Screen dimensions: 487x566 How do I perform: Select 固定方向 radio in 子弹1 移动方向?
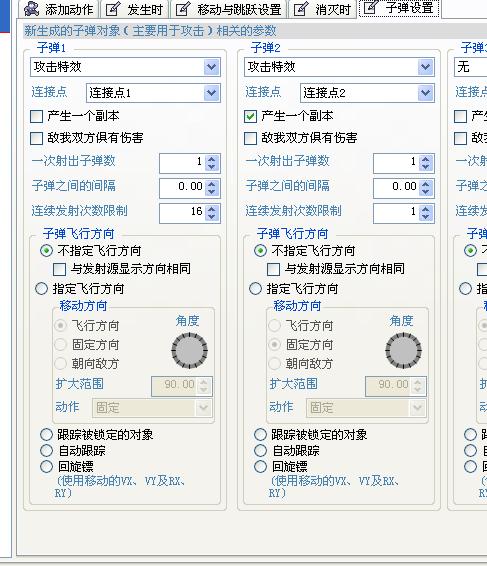(x=60, y=345)
